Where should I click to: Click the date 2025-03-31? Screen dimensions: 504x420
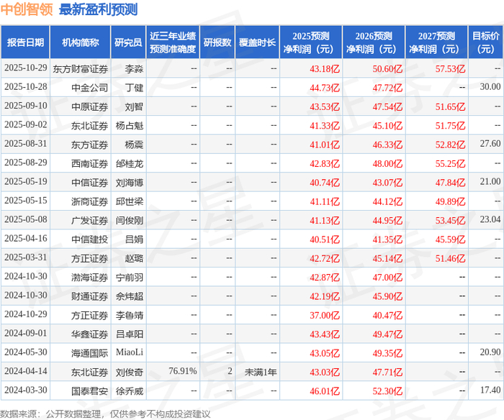[26, 257]
